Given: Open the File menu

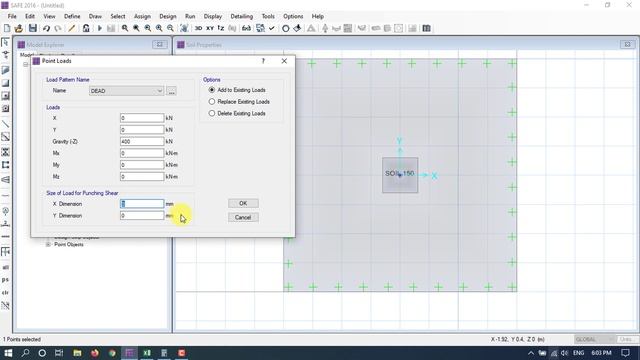Looking at the screenshot, I should point(12,16).
